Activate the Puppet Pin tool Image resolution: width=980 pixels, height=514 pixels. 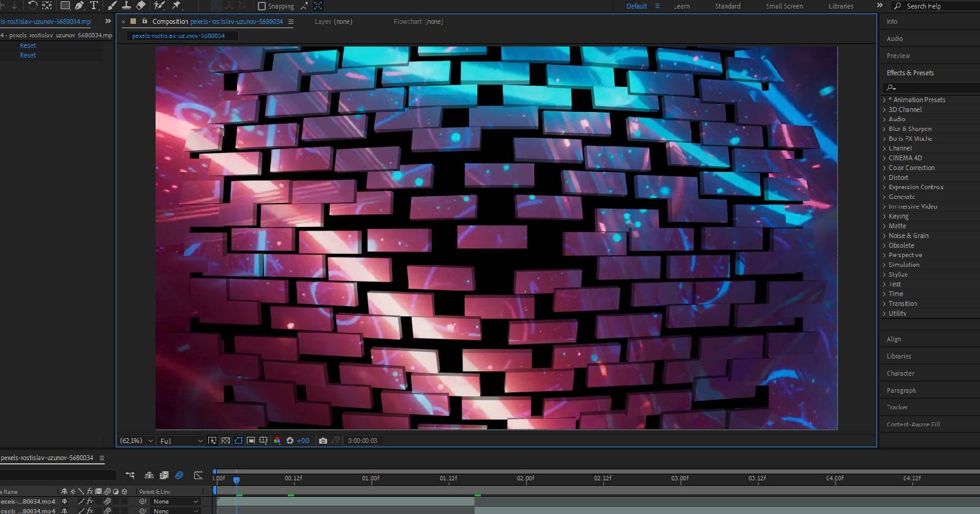[x=176, y=6]
